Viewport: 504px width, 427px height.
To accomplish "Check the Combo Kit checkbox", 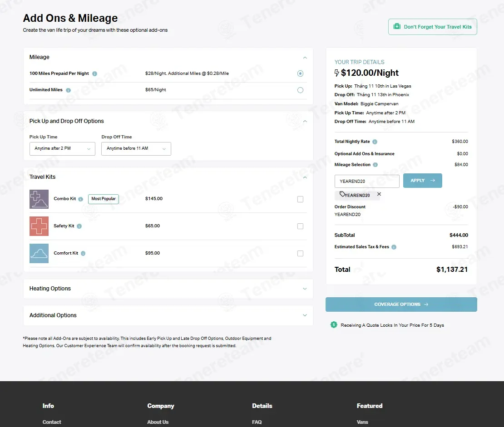I will tap(300, 199).
